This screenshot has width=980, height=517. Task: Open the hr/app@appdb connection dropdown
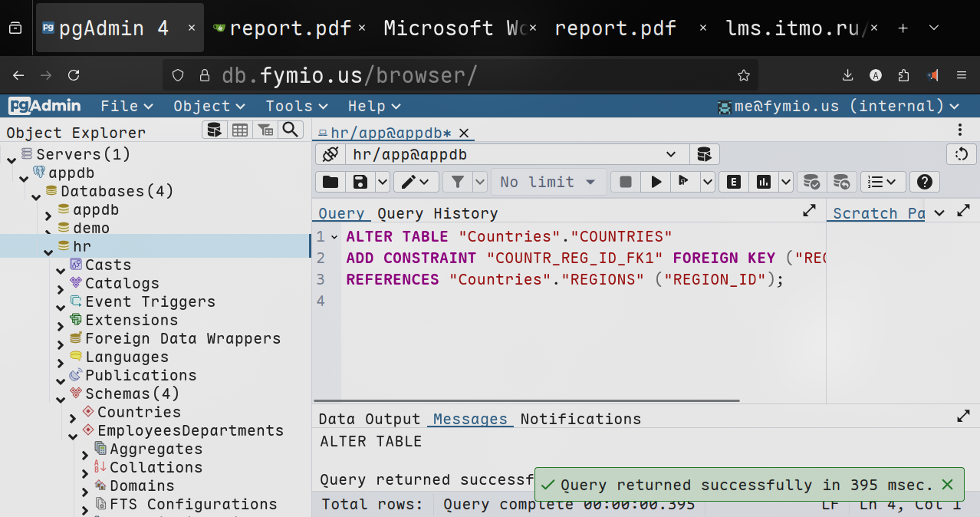coord(672,154)
